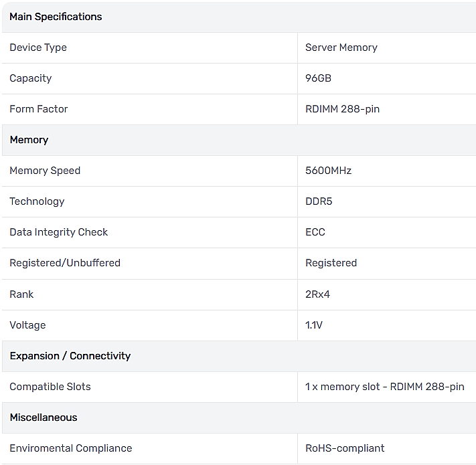Click the Server Memory value
The height and width of the screenshot is (465, 476).
tap(341, 48)
